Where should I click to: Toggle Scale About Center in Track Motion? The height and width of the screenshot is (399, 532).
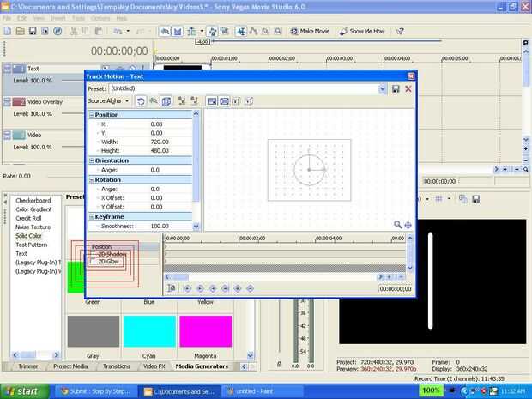tap(224, 101)
